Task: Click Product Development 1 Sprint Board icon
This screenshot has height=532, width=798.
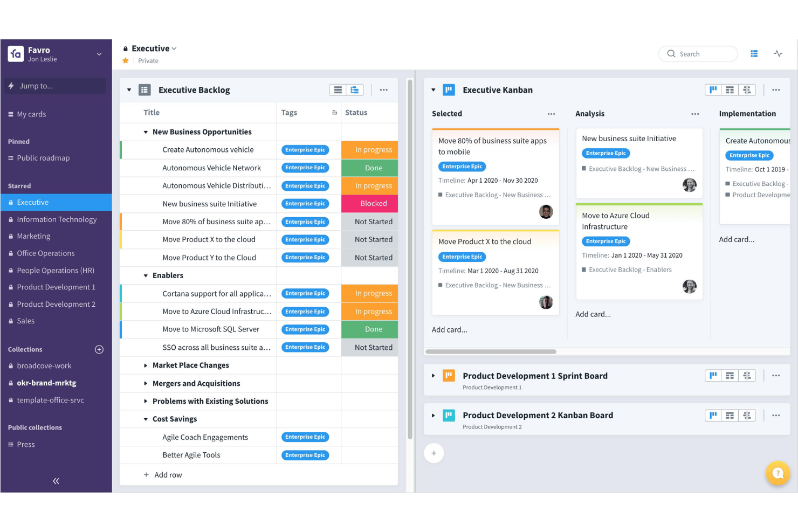Action: 449,376
